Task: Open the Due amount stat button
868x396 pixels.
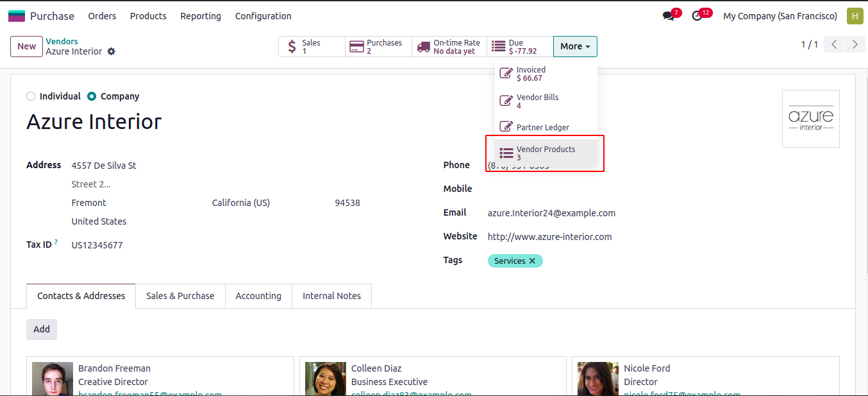Action: [520, 47]
